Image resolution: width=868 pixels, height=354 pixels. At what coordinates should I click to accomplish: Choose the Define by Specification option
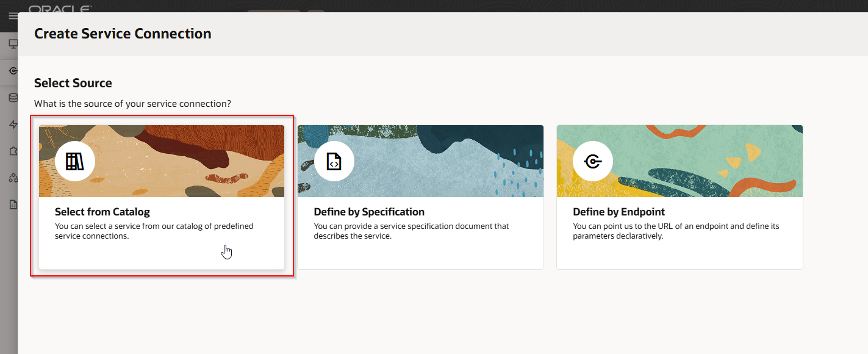pos(420,195)
